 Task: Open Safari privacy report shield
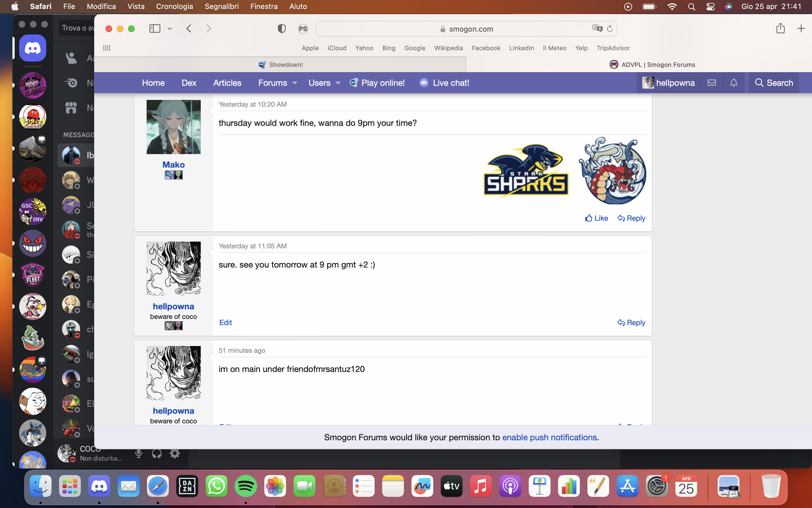pos(282,29)
